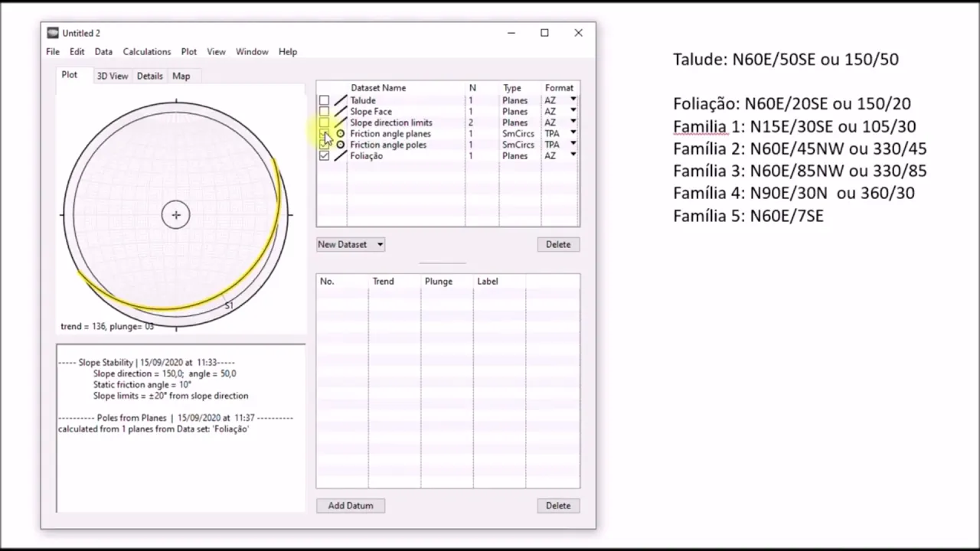This screenshot has width=980, height=551.
Task: Toggle the Slope direction limits checkbox
Action: coord(325,122)
